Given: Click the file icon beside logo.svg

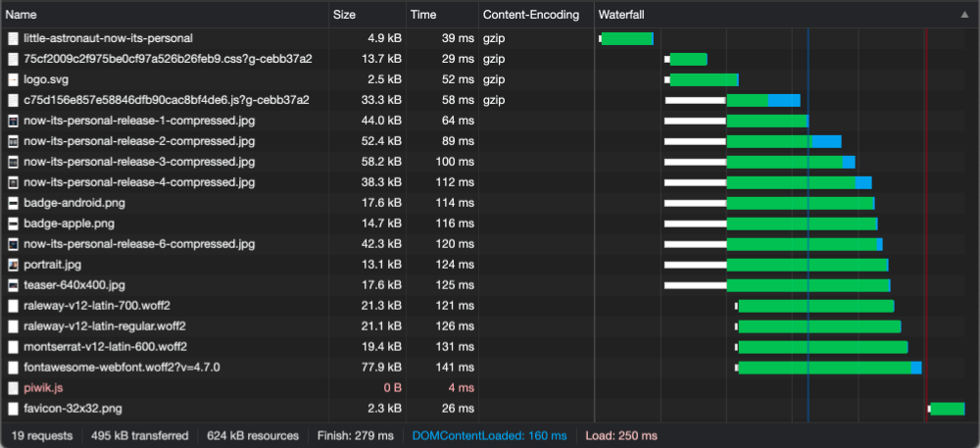Looking at the screenshot, I should click(x=13, y=79).
